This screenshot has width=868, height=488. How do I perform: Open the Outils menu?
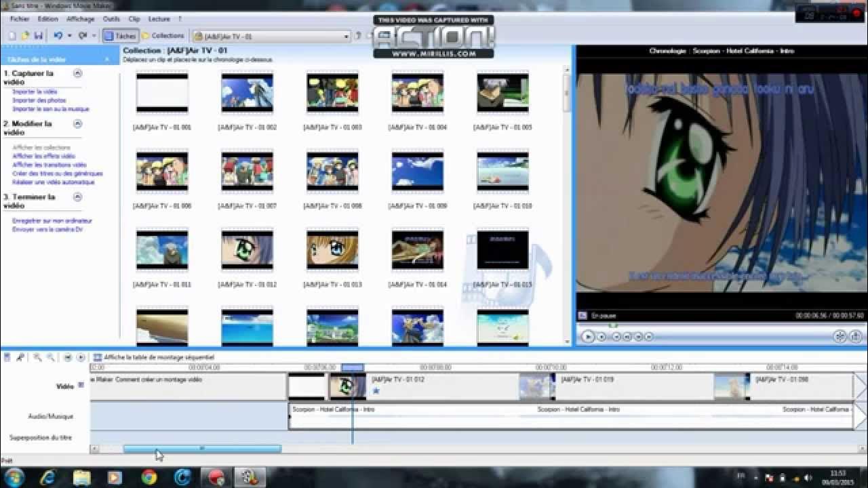point(111,19)
